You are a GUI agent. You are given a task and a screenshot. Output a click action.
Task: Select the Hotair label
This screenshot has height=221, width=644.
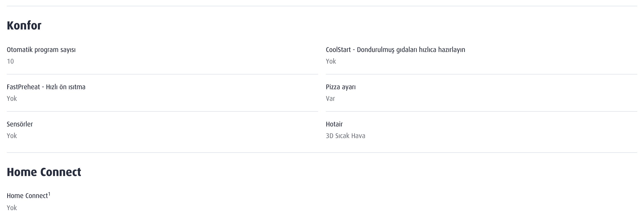(334, 124)
